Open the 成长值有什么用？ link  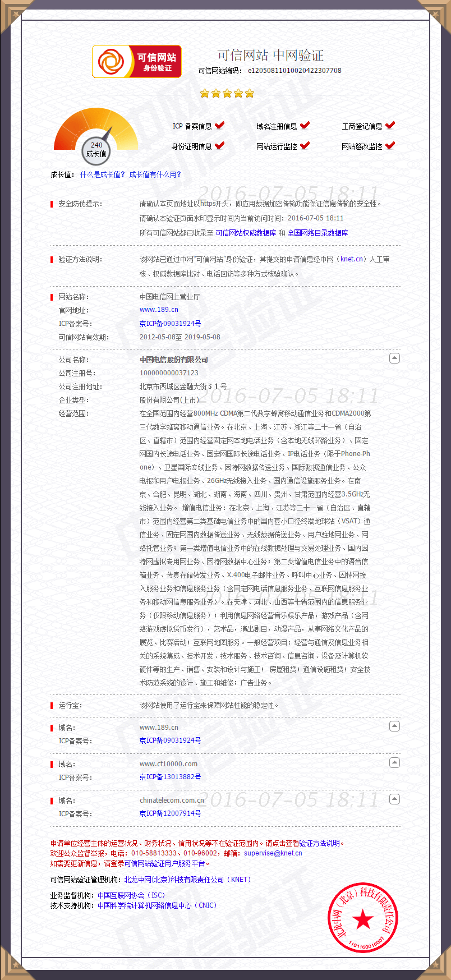[155, 174]
